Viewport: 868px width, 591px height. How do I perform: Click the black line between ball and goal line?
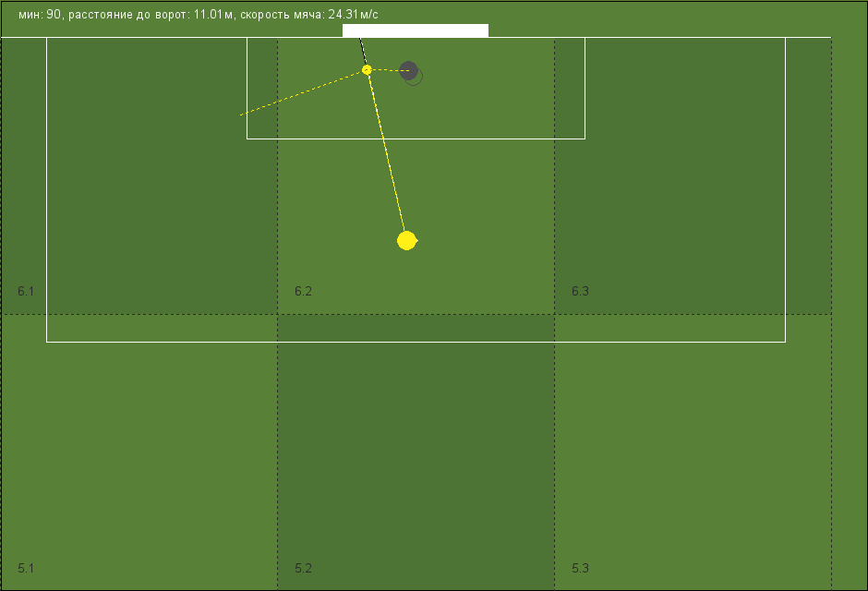pos(363,52)
